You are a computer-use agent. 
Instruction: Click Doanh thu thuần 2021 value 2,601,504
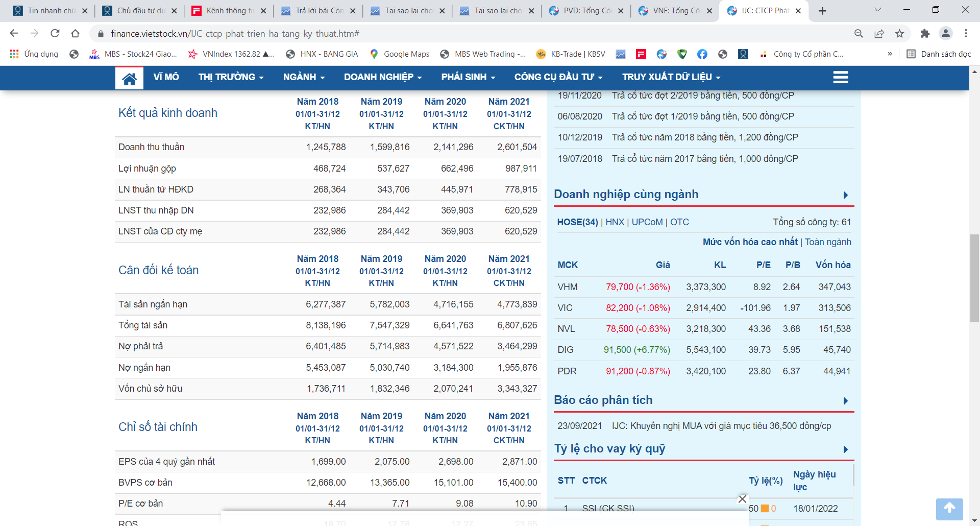click(x=517, y=147)
